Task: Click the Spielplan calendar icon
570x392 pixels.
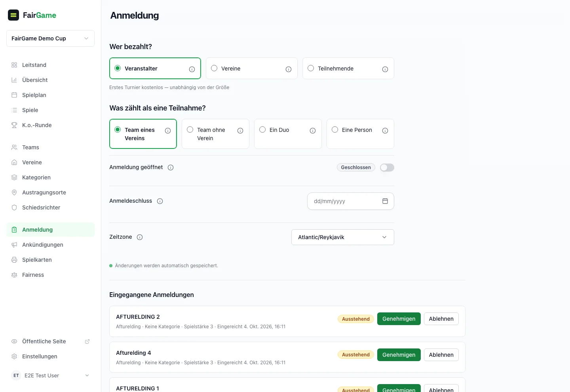Action: tap(14, 95)
